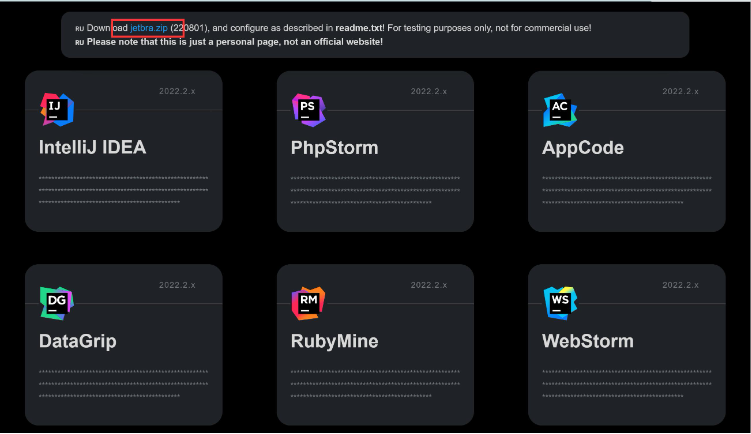Copy the masked license key in AppCode card

(627, 190)
